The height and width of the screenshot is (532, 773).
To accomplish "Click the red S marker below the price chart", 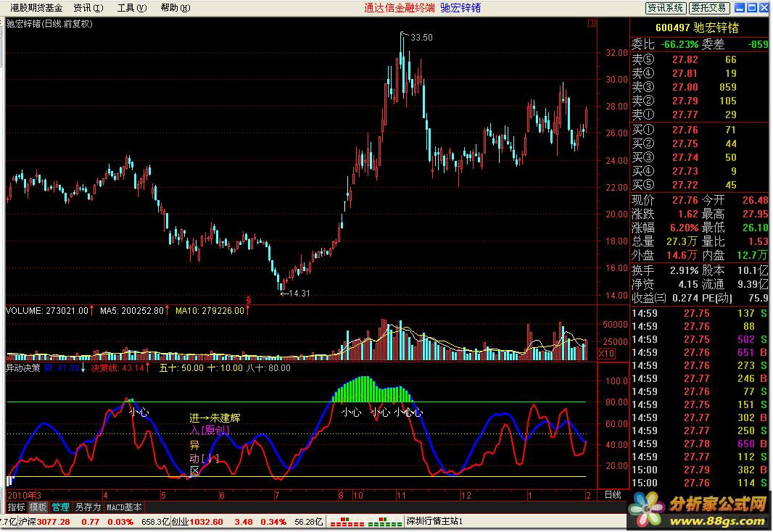I will coord(249,300).
